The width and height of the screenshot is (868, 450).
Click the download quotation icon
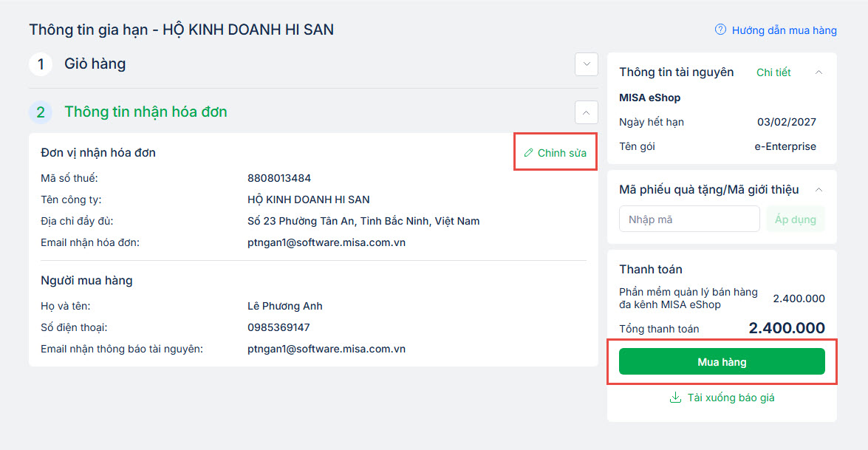(674, 398)
